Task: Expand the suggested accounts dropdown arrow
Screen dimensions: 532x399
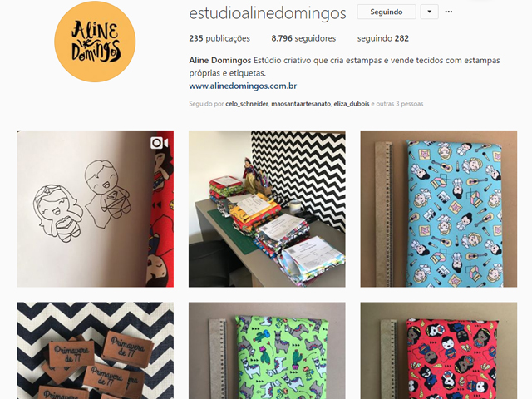Action: click(429, 12)
